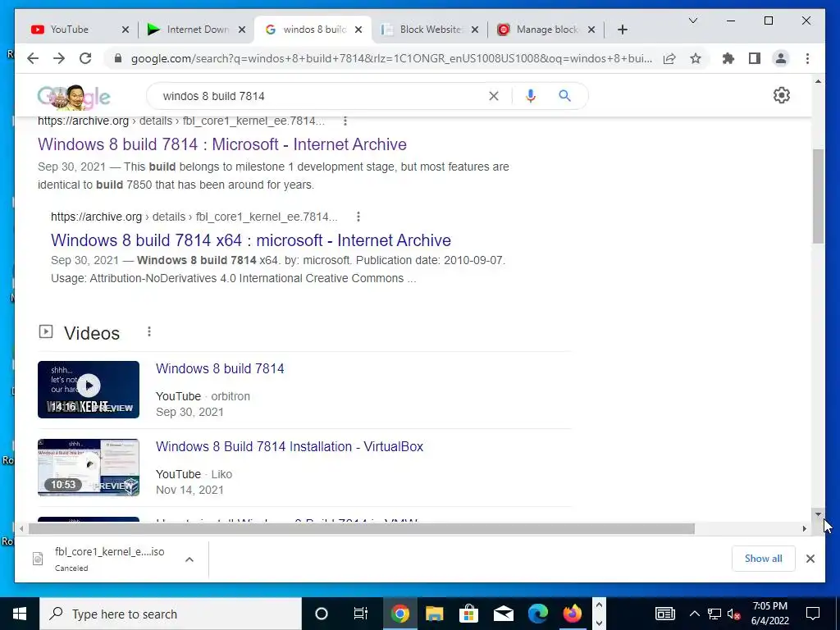The width and height of the screenshot is (840, 630).
Task: Switch to the YouTube tab
Action: click(70, 30)
